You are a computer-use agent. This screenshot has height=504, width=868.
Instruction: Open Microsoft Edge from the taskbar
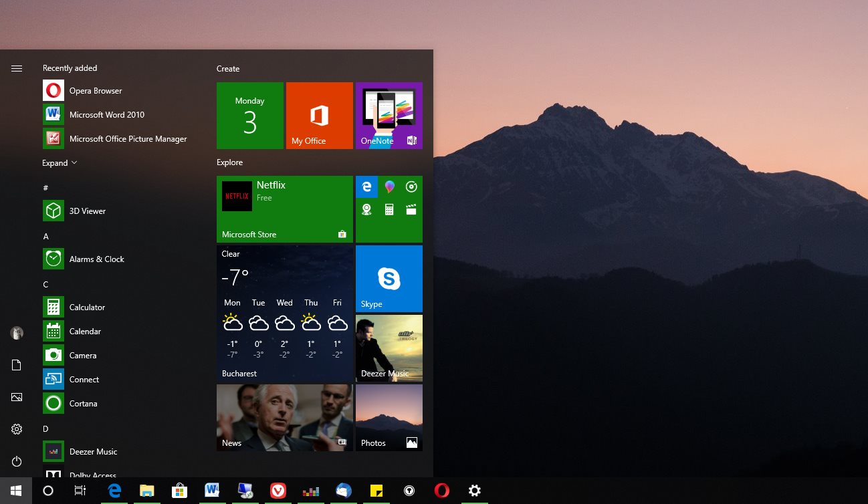click(114, 491)
